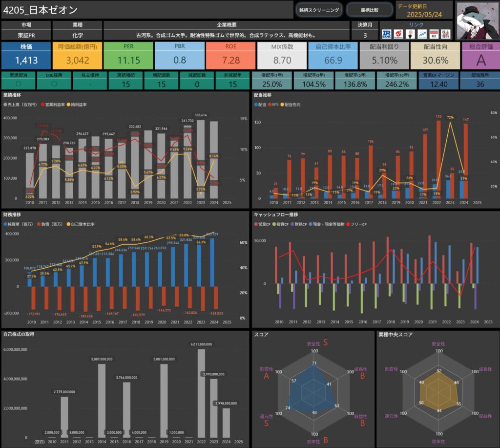This screenshot has height=448, width=500.
Task: Click the 業種中央スコア radar chart title
Action: pos(396,334)
